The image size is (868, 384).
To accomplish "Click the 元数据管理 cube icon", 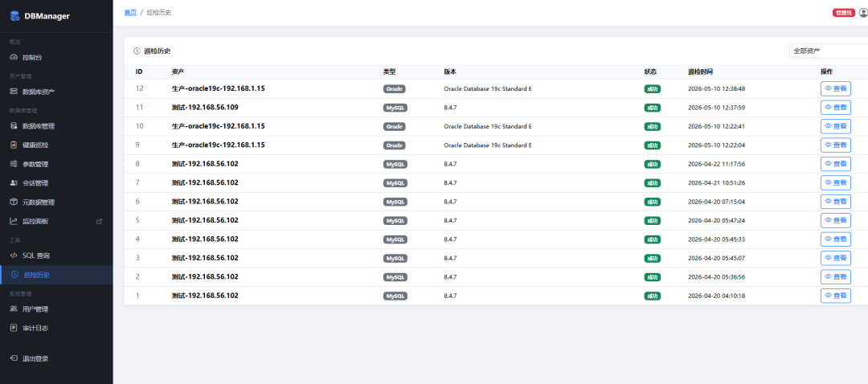I will click(14, 202).
